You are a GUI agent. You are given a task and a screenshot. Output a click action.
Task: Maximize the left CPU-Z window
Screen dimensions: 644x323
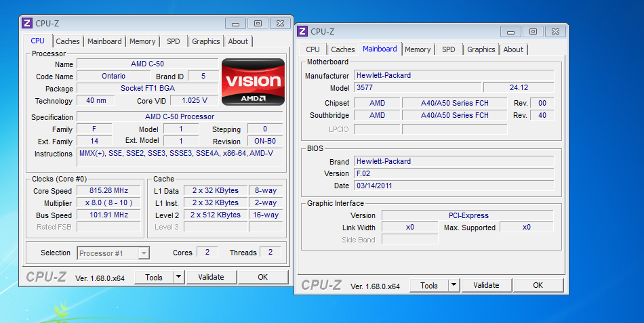click(258, 24)
